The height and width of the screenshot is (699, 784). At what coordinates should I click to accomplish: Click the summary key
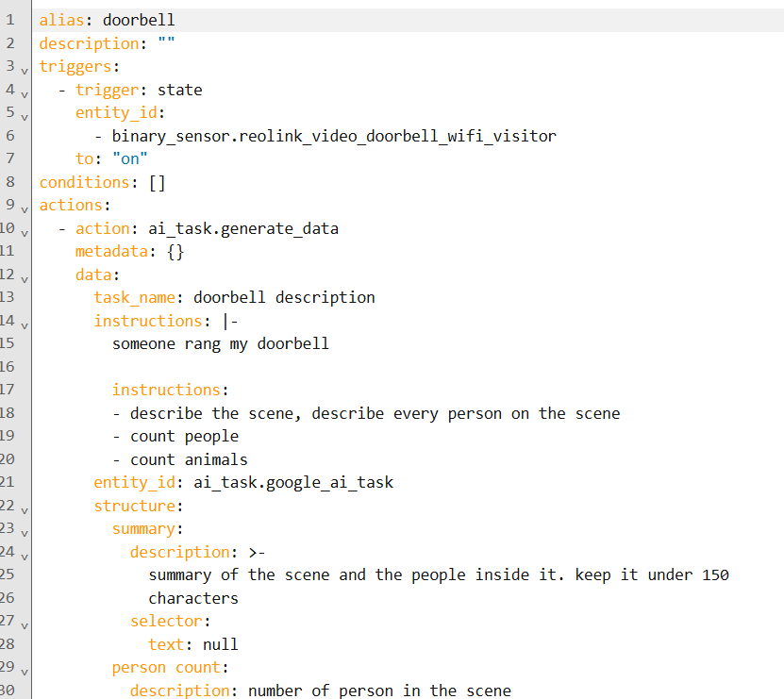(143, 529)
